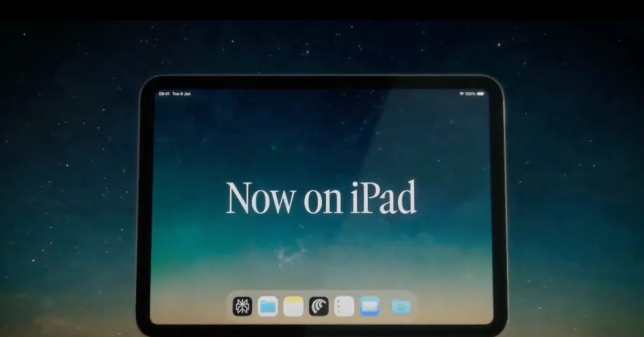Tap the bulleted list on the Reminders icon
The height and width of the screenshot is (337, 644).
coord(339,305)
